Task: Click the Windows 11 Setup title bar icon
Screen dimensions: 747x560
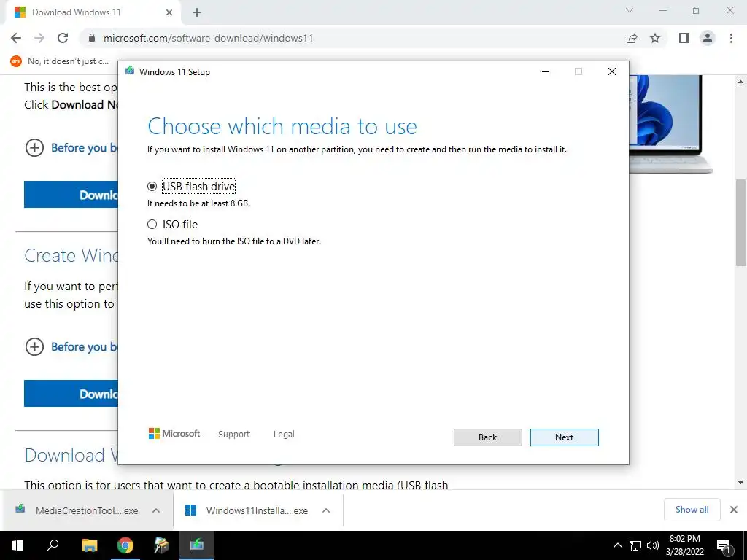Action: click(x=130, y=71)
